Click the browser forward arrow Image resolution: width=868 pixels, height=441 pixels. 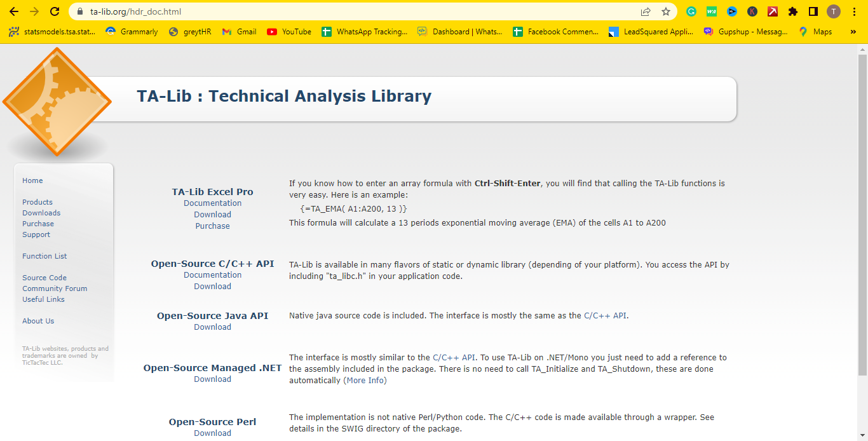(34, 11)
